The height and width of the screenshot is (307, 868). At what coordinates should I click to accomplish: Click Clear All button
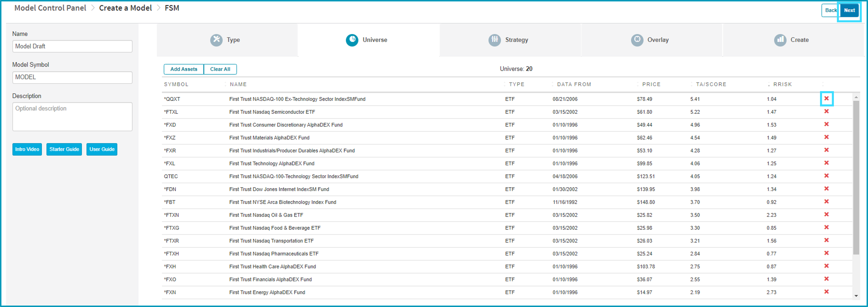pyautogui.click(x=220, y=69)
